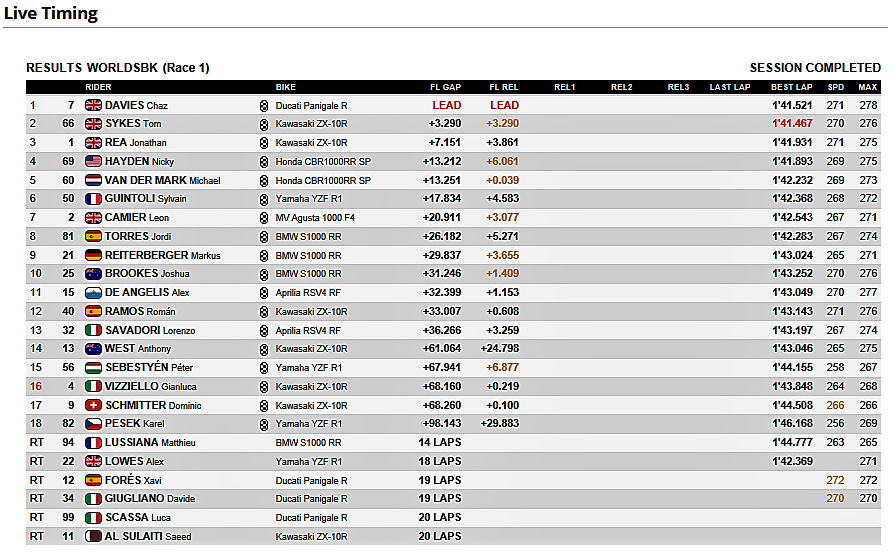Screen dimensions: 895x555
Task: Click the Swiss flag by SCHMITTER Dominic
Action: pyautogui.click(x=93, y=405)
